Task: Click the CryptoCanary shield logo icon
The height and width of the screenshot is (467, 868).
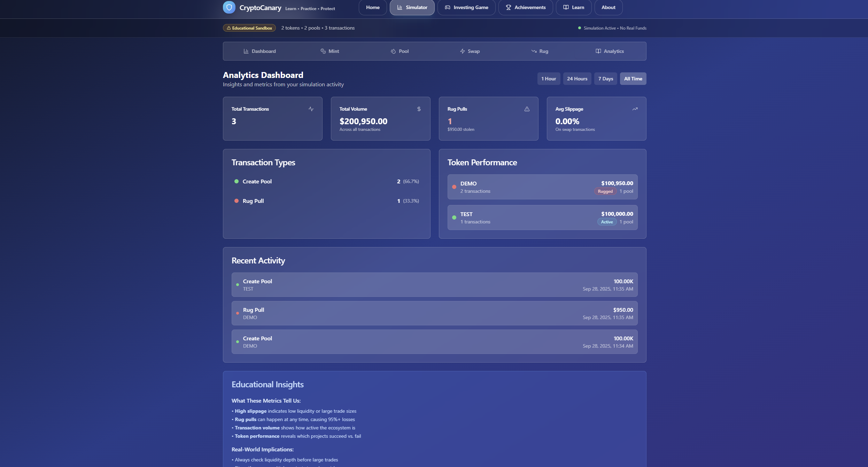Action: [x=229, y=7]
